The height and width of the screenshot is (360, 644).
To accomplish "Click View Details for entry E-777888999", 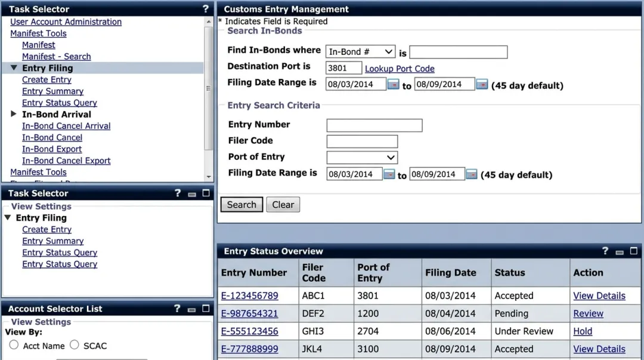I will (599, 349).
